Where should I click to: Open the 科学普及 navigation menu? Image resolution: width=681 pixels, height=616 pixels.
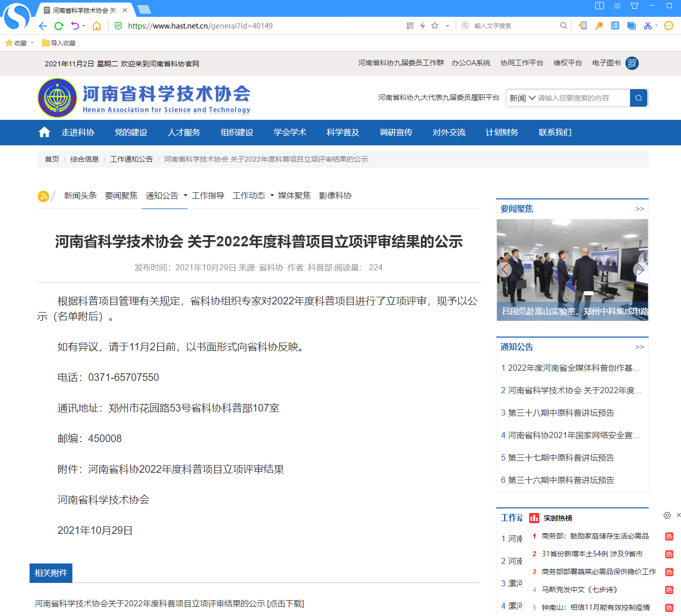point(343,133)
